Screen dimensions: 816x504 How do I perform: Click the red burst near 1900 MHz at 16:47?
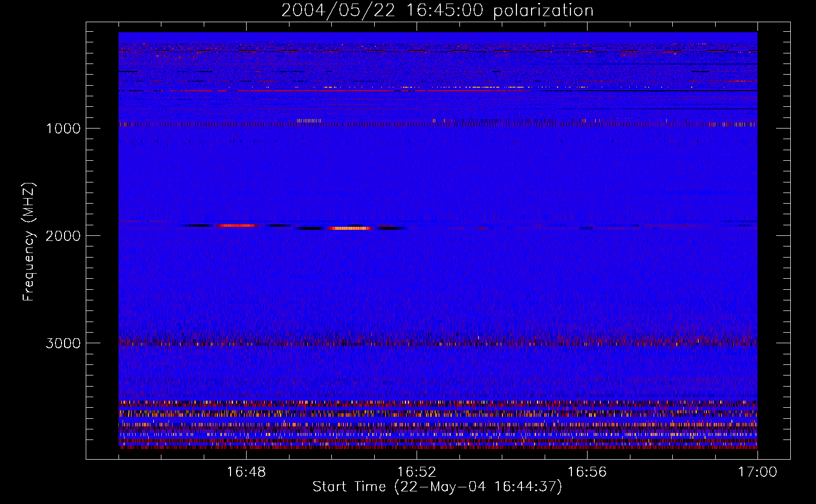coord(237,225)
